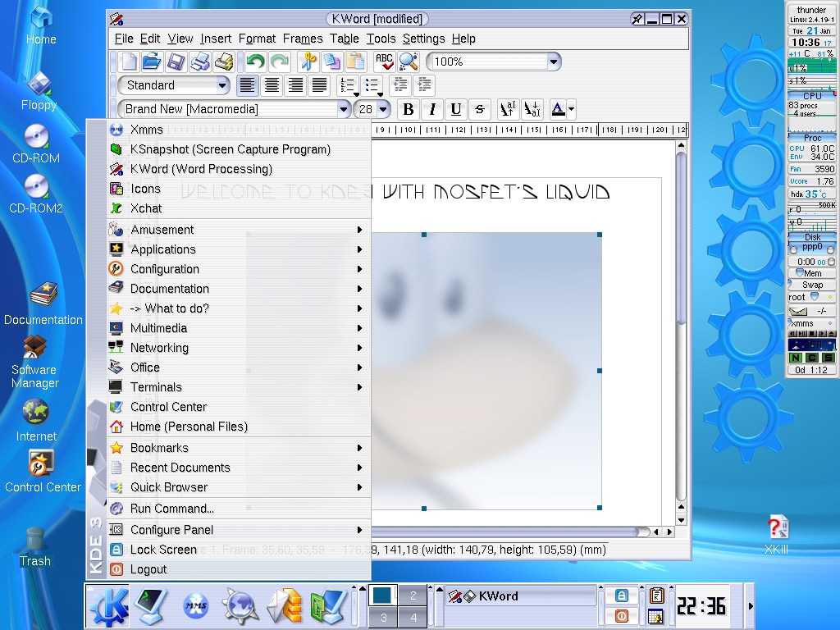Print the document using the printer icon
The width and height of the screenshot is (840, 630).
[200, 62]
